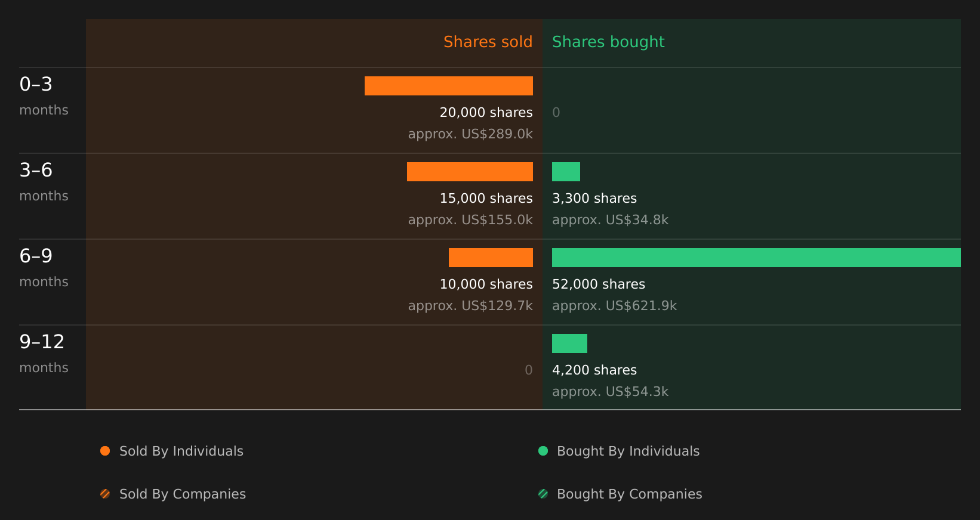Select the Bought By Individuals legend label
The width and height of the screenshot is (980, 520).
tap(628, 451)
